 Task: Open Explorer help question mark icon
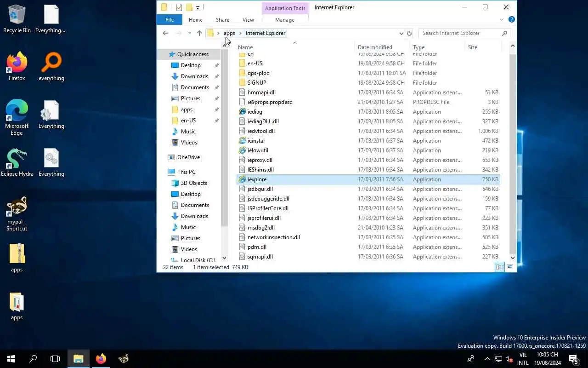click(x=512, y=20)
